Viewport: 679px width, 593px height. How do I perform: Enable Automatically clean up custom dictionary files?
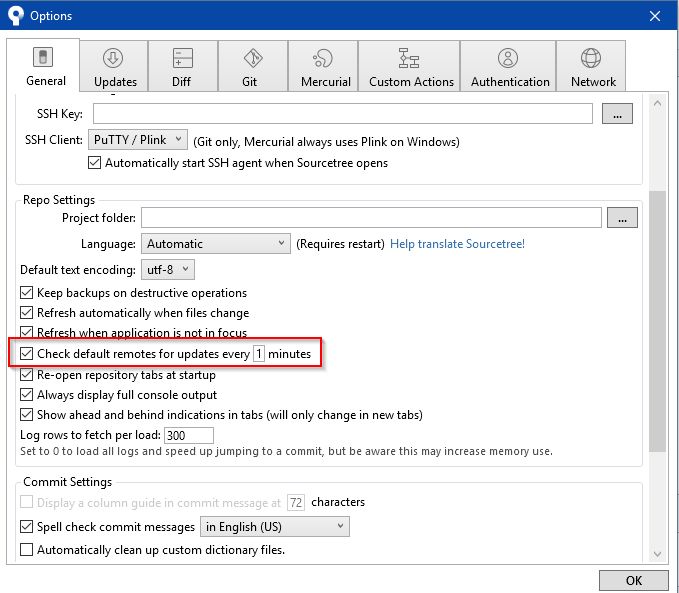[x=26, y=549]
